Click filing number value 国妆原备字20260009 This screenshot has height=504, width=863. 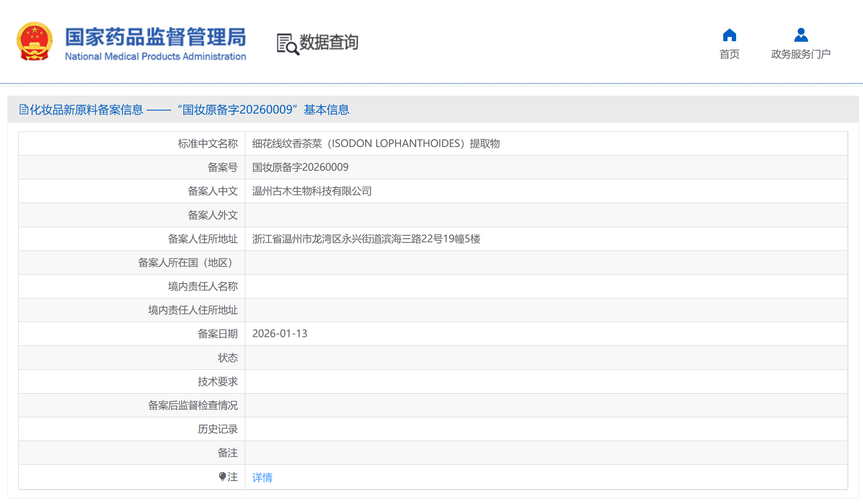tap(300, 167)
